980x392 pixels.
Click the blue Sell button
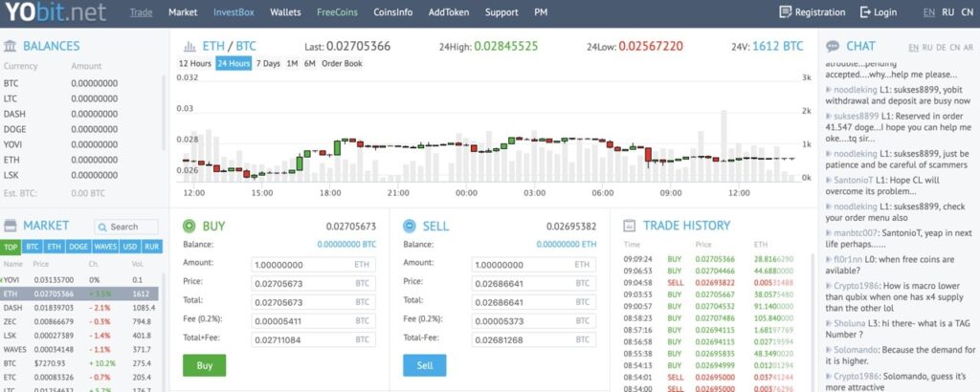(424, 365)
